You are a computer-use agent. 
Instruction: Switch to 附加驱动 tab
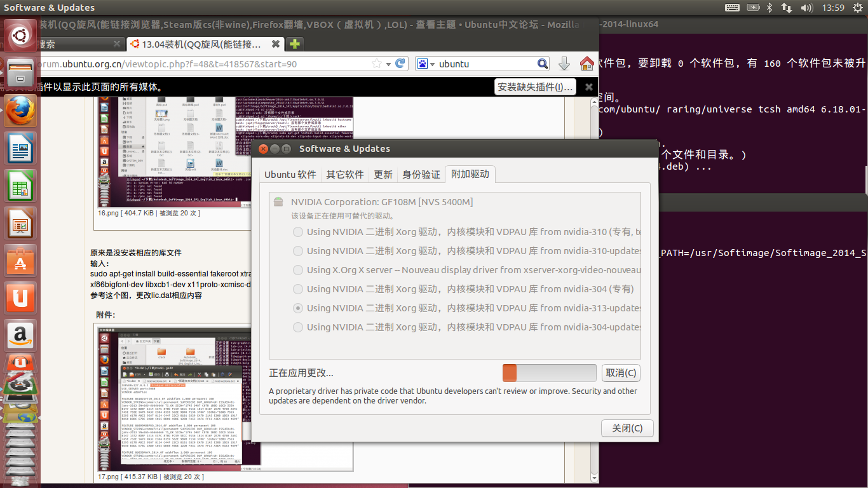click(470, 174)
